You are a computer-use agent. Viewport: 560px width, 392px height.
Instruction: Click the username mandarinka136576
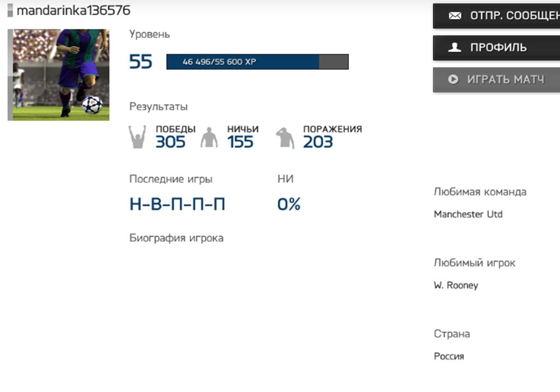pos(73,11)
